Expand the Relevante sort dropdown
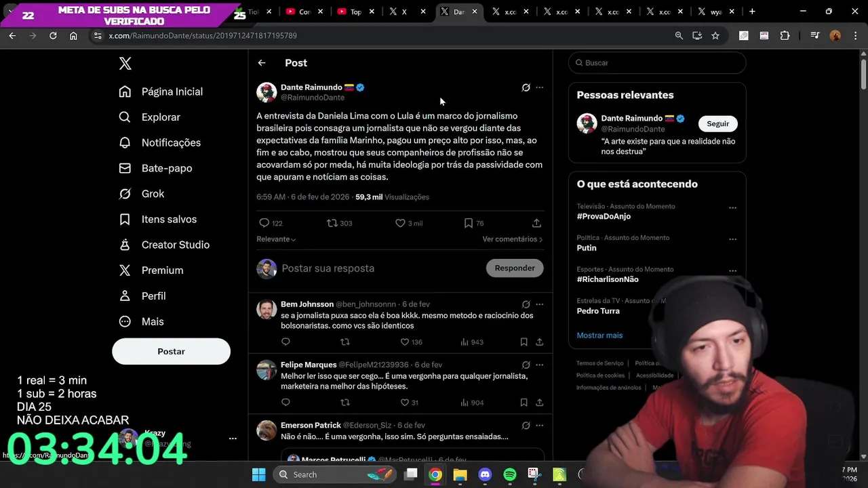868x488 pixels. point(276,239)
